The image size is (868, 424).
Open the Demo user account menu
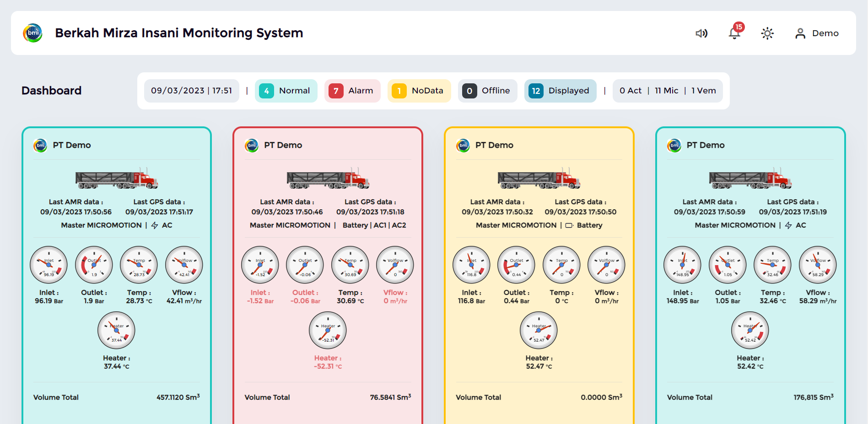click(x=817, y=33)
